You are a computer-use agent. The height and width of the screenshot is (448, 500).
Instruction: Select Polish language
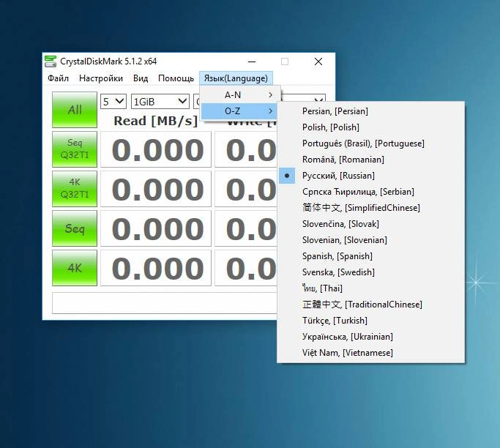pos(370,127)
